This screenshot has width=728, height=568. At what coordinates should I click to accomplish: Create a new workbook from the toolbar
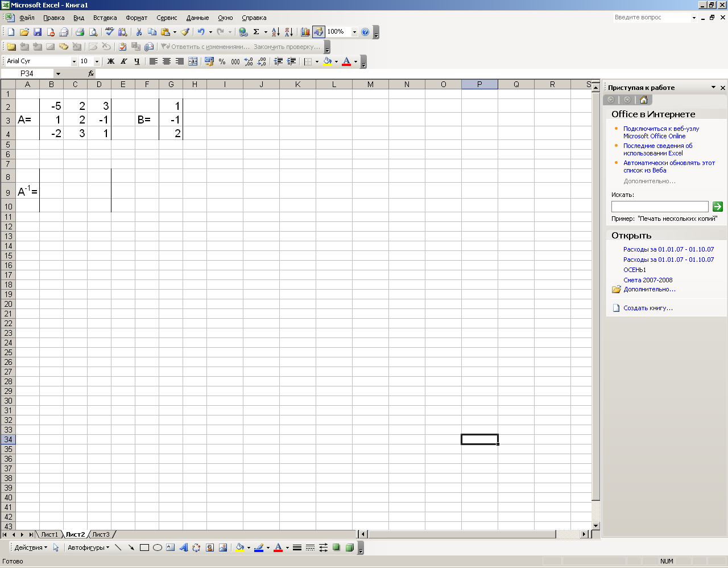[11, 32]
